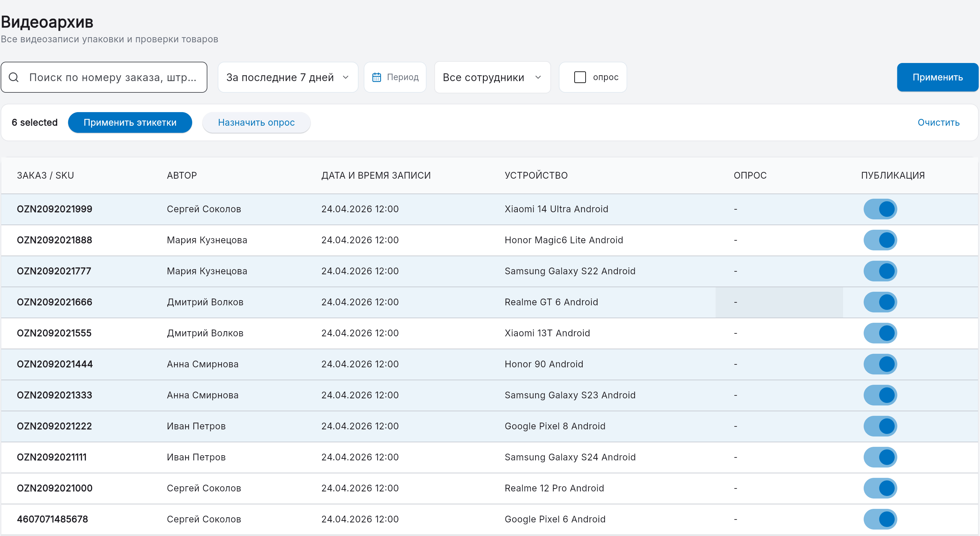Image resolution: width=980 pixels, height=536 pixels.
Task: Click 'Samsung Galaxy S24 Android' device cell
Action: click(570, 457)
